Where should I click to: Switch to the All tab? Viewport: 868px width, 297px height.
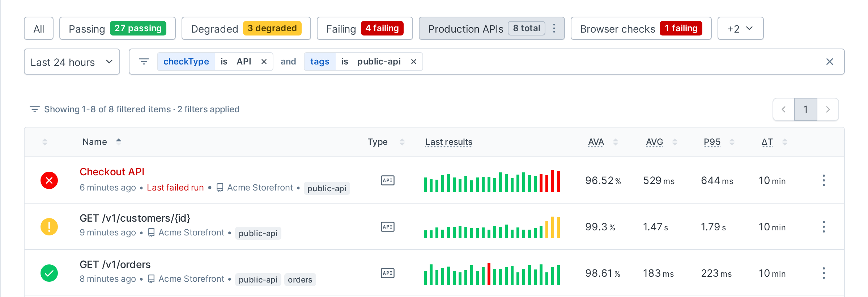click(x=39, y=28)
